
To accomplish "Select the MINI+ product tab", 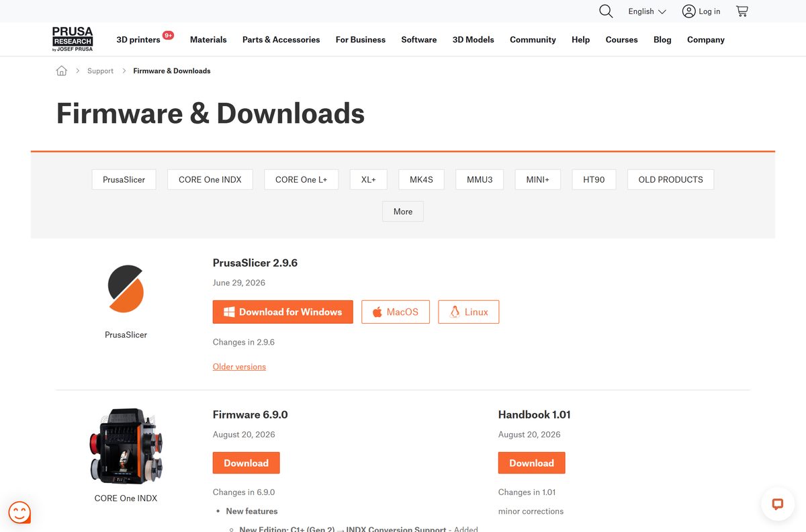I will [x=538, y=179].
